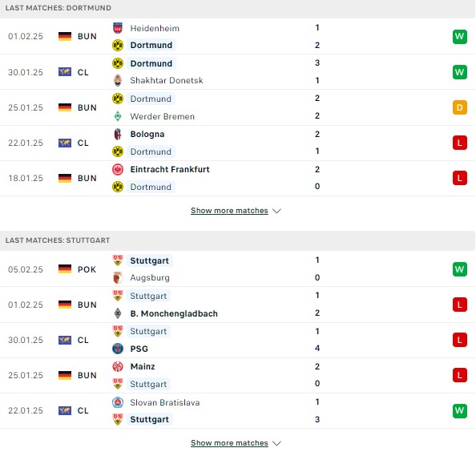This screenshot has width=476, height=452.
Task: Open the Show more matches link under Dortmund
Action: point(229,210)
